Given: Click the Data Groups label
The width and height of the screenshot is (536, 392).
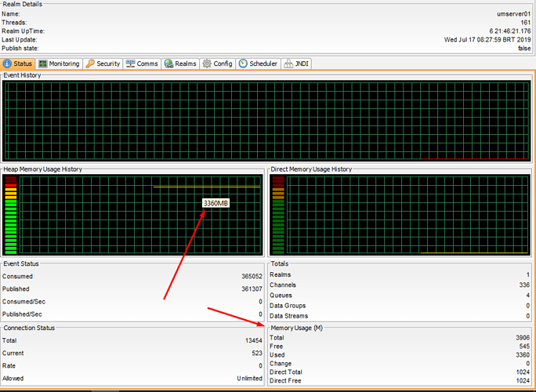Looking at the screenshot, I should pyautogui.click(x=288, y=306).
